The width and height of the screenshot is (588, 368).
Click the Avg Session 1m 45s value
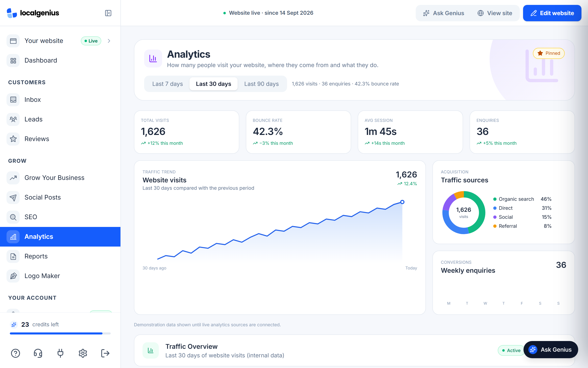381,132
